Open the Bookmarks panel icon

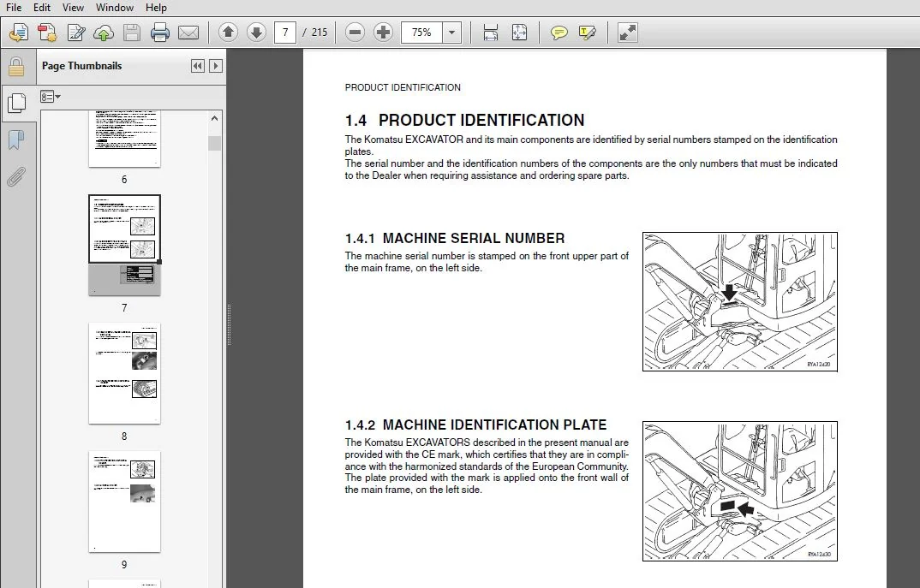pyautogui.click(x=16, y=140)
